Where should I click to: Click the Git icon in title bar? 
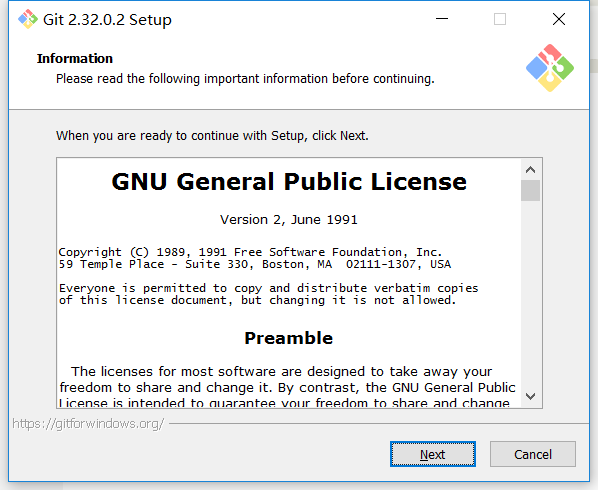pos(28,19)
